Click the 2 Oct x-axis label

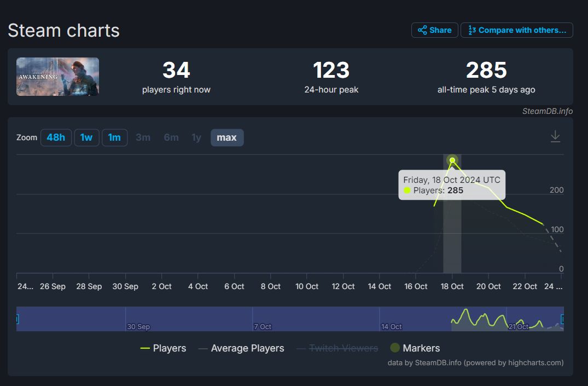pos(161,286)
